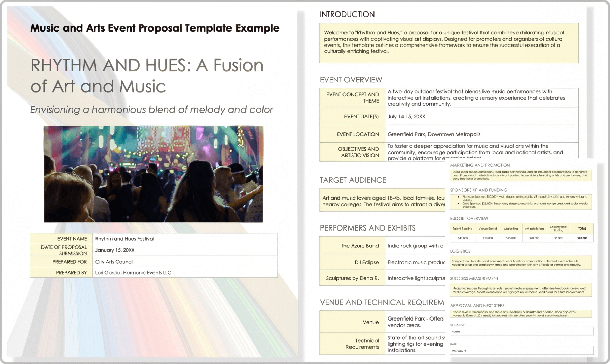Click the "State-of-the-art sound" description cell
The width and height of the screenshot is (610, 364).
[415, 344]
